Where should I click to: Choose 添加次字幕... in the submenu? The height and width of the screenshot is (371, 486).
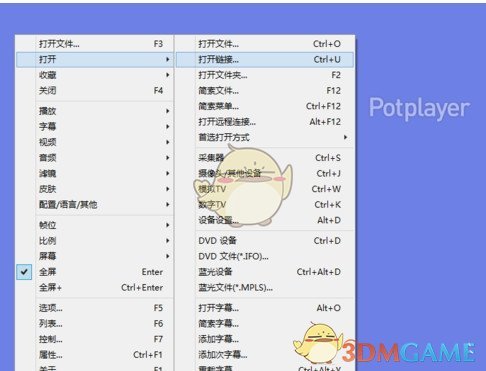(x=265, y=355)
